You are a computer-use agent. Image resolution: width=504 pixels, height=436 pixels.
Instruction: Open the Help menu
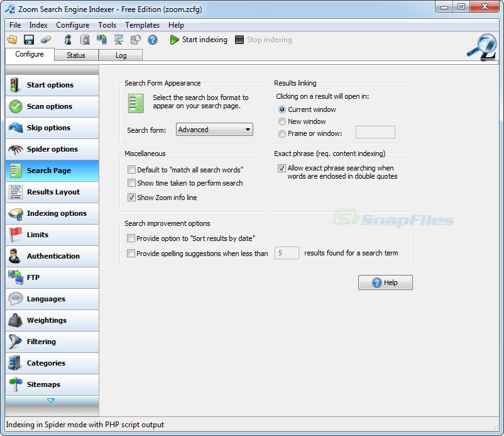pyautogui.click(x=176, y=25)
